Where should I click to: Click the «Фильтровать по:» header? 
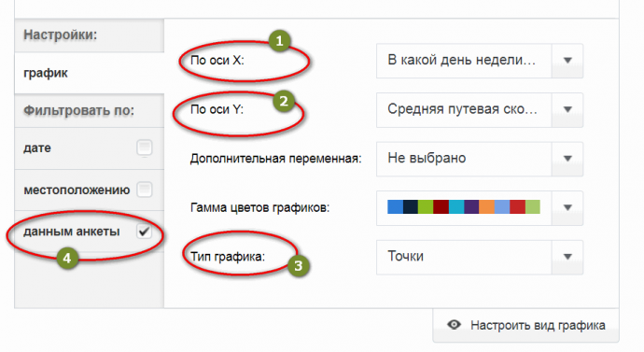coord(78,110)
